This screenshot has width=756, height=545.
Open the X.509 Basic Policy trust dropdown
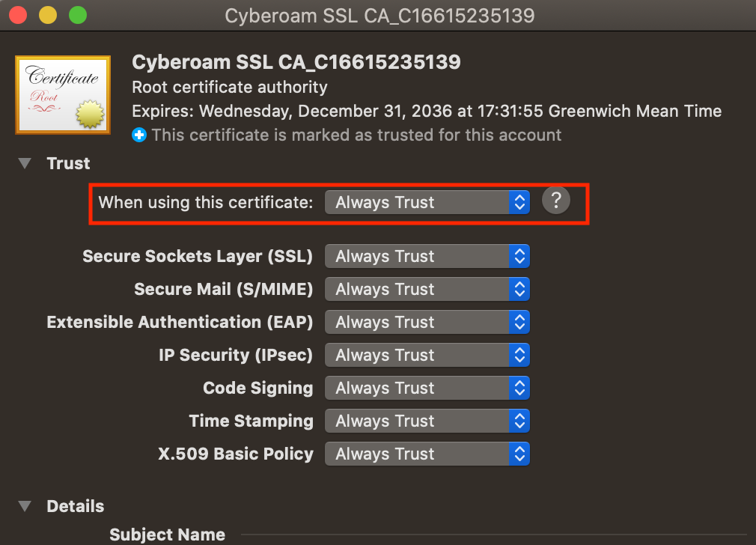(x=427, y=454)
